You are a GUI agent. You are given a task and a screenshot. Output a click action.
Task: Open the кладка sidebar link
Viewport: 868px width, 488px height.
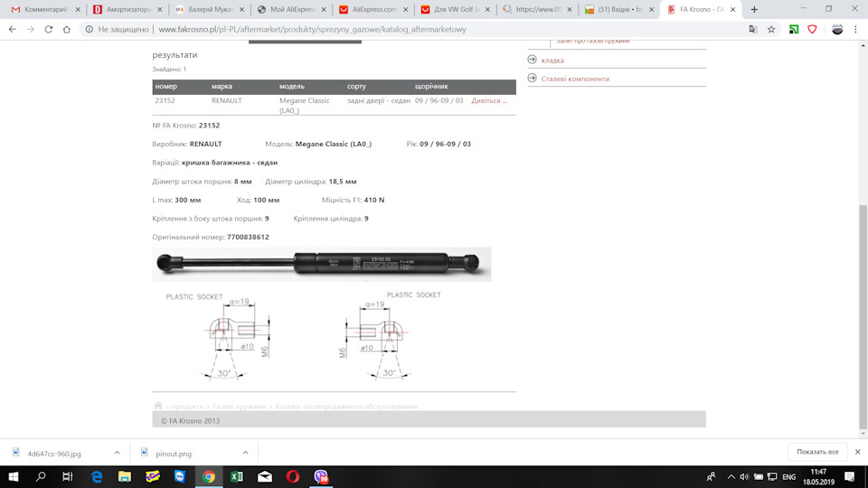click(x=552, y=61)
